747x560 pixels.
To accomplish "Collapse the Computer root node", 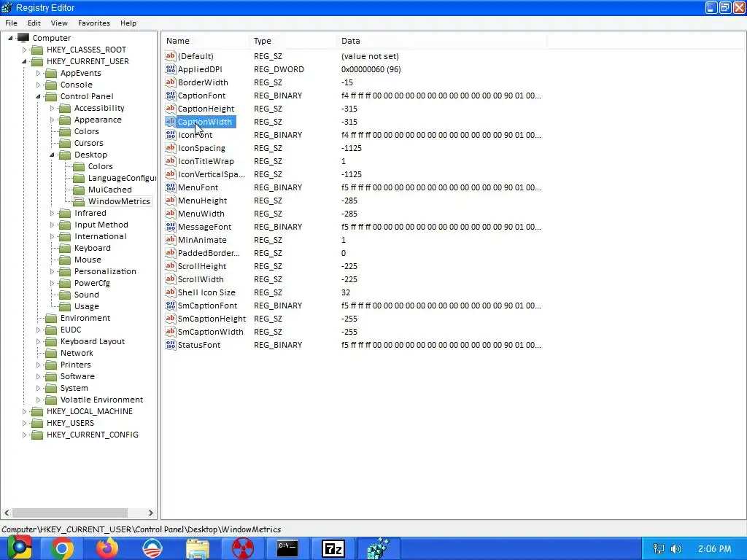I will 10,38.
